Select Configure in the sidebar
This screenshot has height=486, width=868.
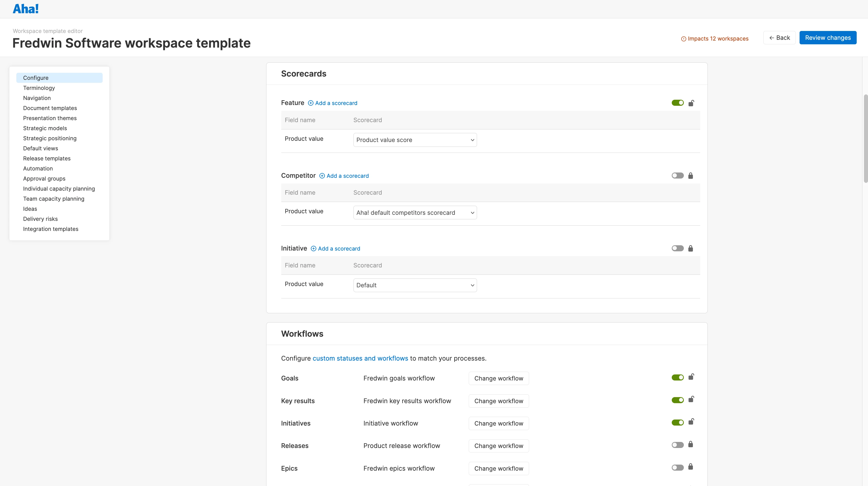coord(59,78)
